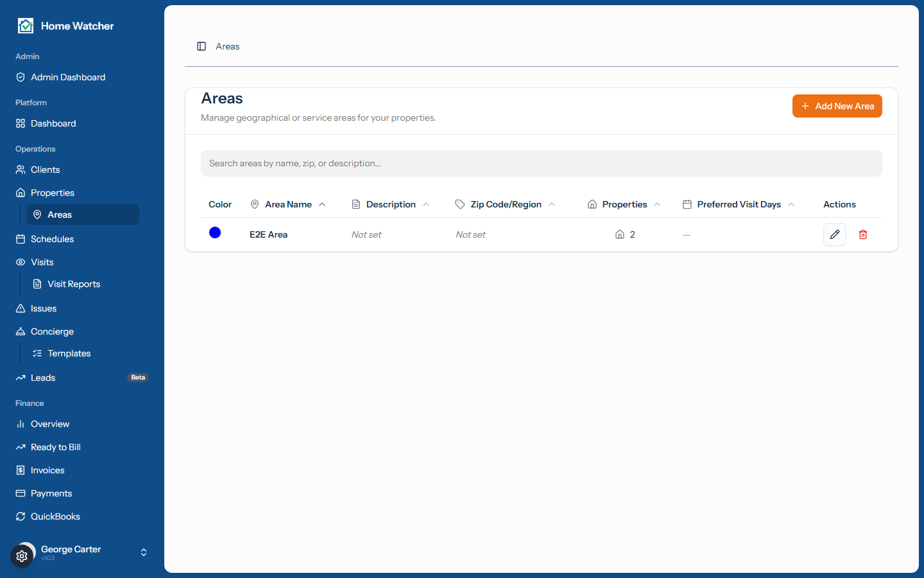Open Finance Overview

(82, 424)
